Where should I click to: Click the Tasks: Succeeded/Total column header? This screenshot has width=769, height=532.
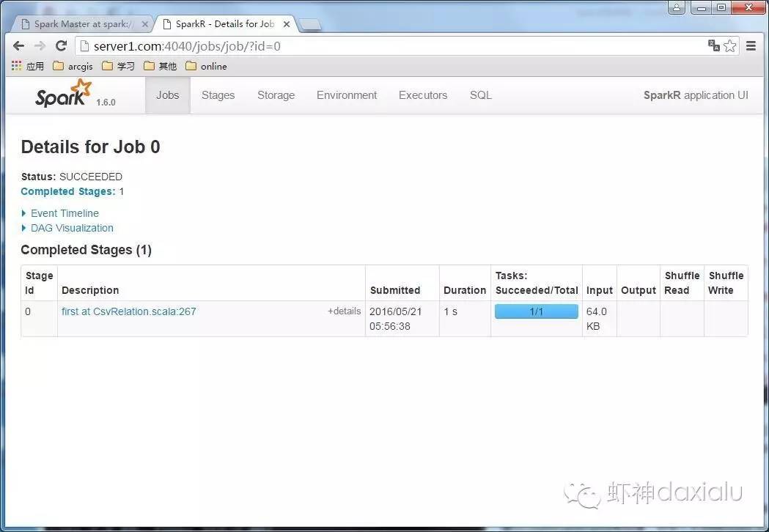[x=537, y=283]
